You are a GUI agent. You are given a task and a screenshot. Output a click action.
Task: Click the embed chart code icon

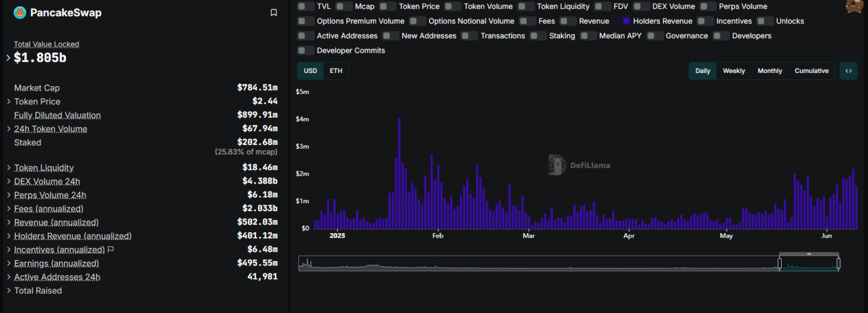(x=848, y=71)
